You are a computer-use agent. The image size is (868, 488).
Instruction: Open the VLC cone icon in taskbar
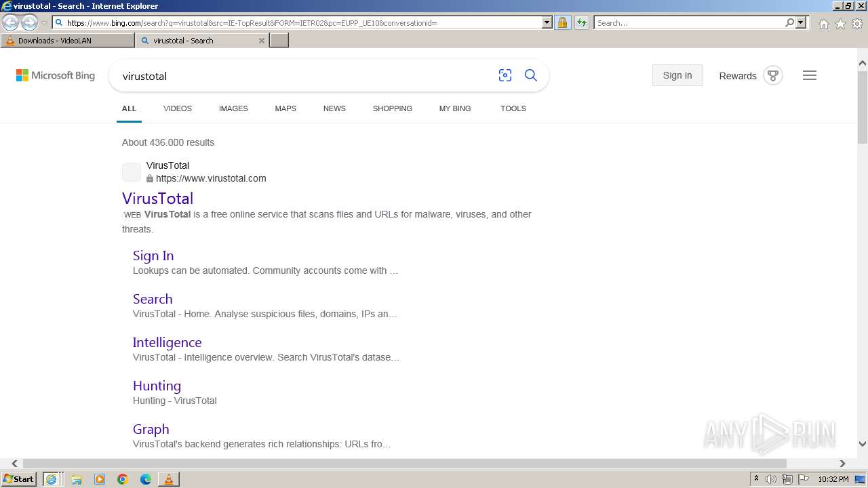(169, 479)
